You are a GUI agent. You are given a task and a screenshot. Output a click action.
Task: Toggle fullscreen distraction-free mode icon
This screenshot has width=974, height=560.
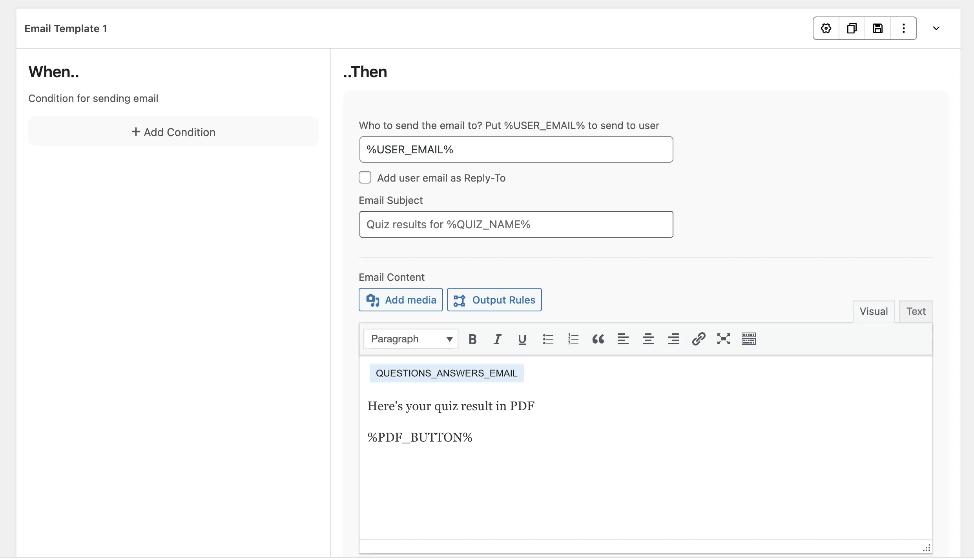pos(724,339)
